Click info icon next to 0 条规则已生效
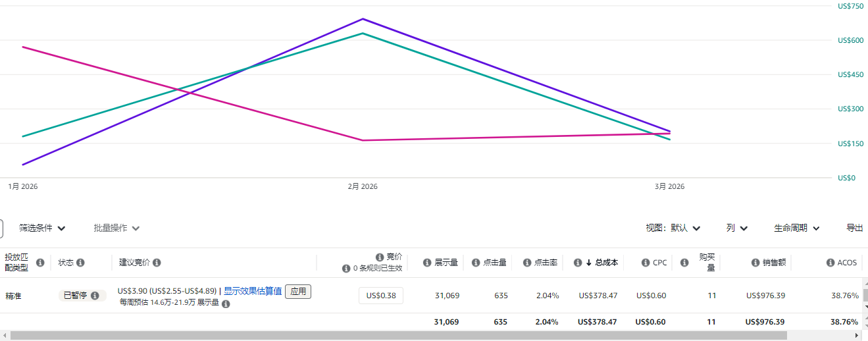Viewport: 868px width, 341px height. click(x=346, y=269)
